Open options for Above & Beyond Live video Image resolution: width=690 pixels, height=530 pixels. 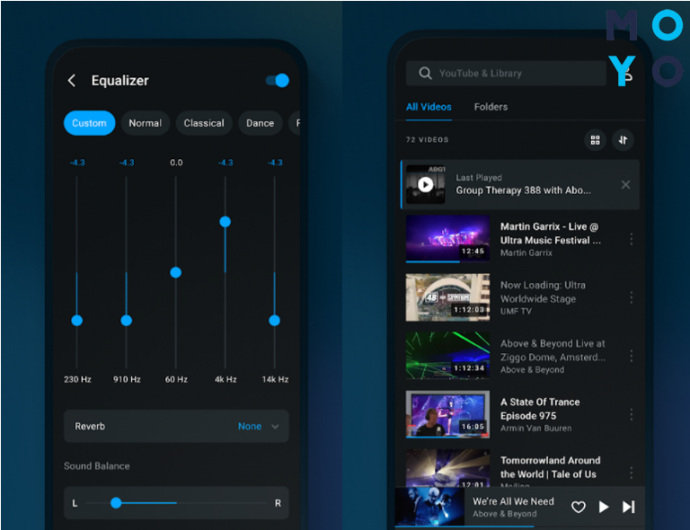(631, 356)
